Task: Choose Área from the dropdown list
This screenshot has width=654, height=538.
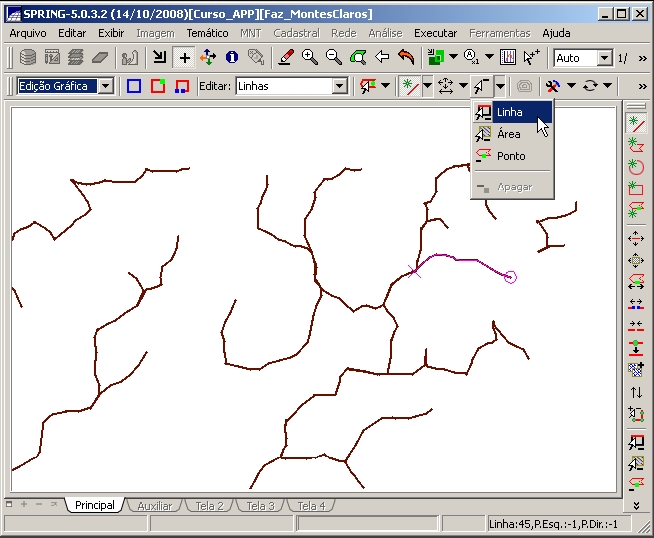Action: pos(509,134)
